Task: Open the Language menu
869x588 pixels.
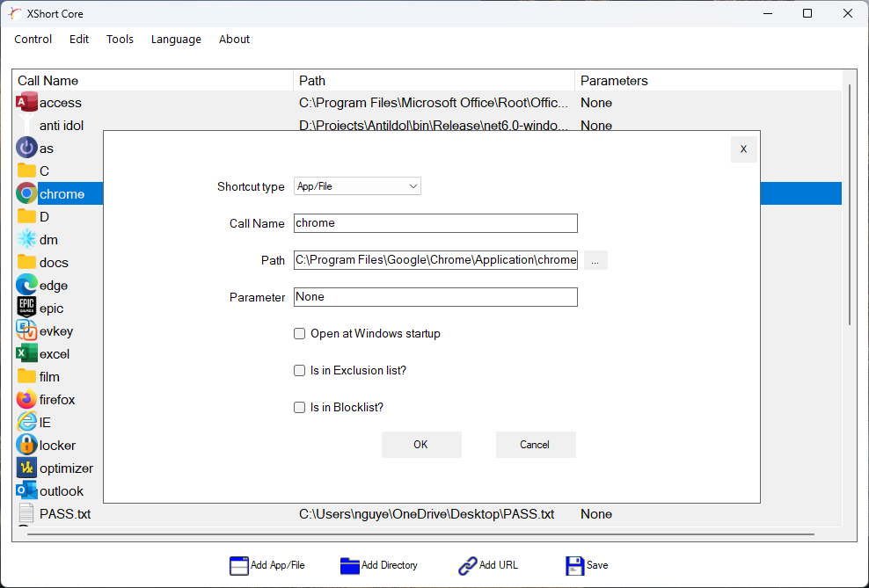Action: (176, 40)
